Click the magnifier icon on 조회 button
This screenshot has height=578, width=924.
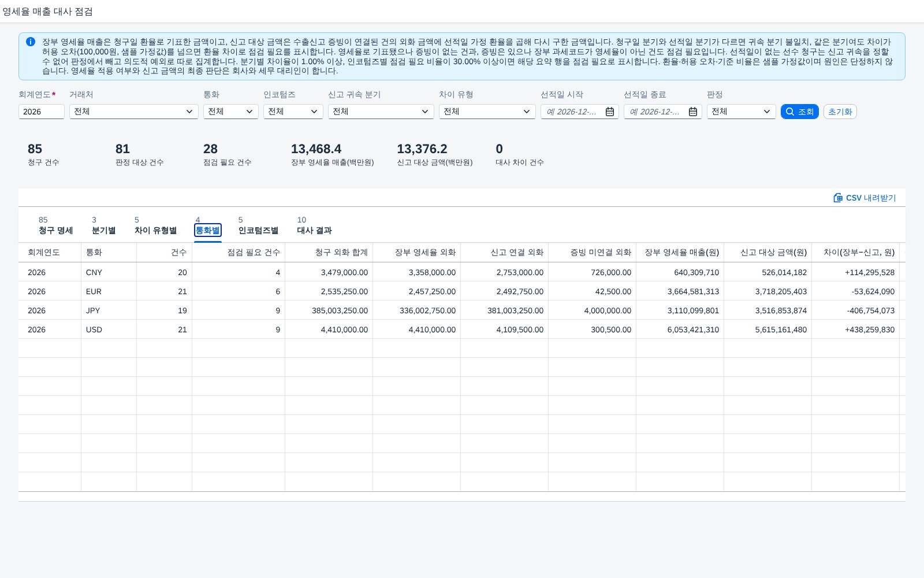[x=790, y=112]
